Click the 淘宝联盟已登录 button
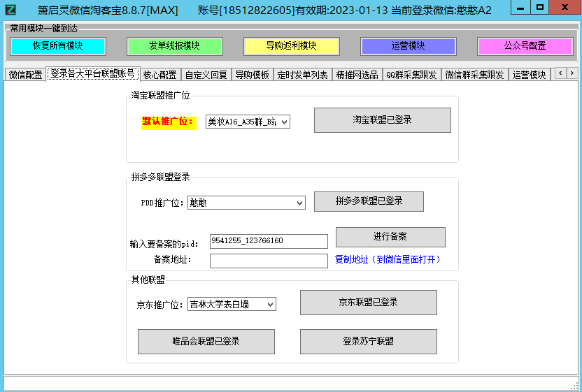Screen dimensions: 582x392 click(x=383, y=119)
